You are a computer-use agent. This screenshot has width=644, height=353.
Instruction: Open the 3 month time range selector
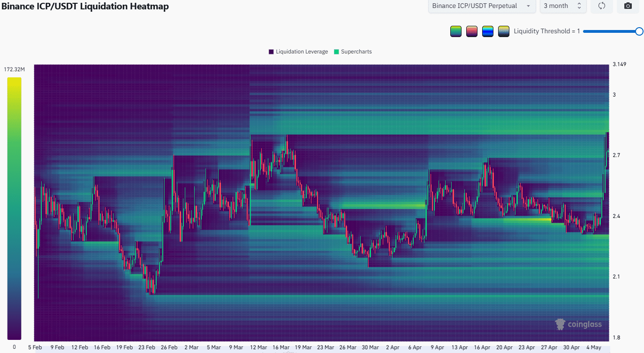click(x=562, y=6)
